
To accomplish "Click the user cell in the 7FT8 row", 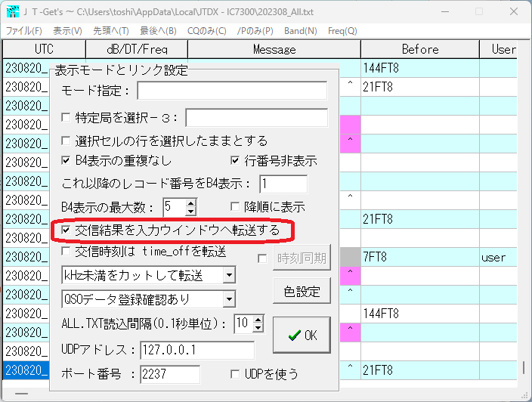I will click(x=499, y=257).
